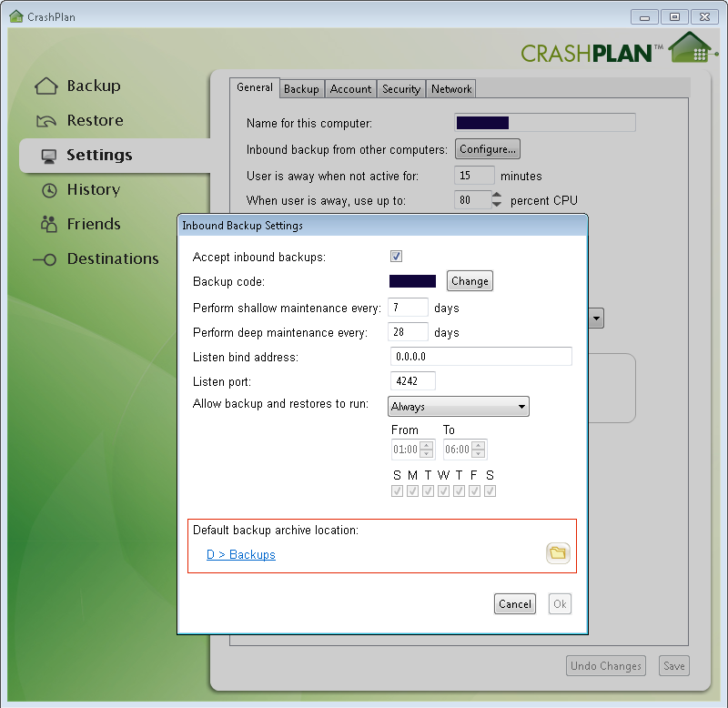This screenshot has height=708, width=728.
Task: Decrease the From time spinner
Action: click(426, 453)
